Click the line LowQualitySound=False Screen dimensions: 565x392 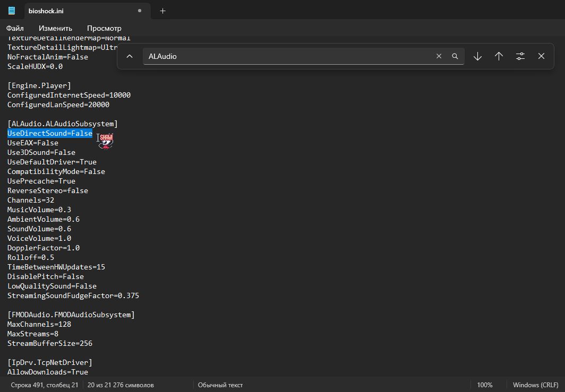[x=52, y=286]
